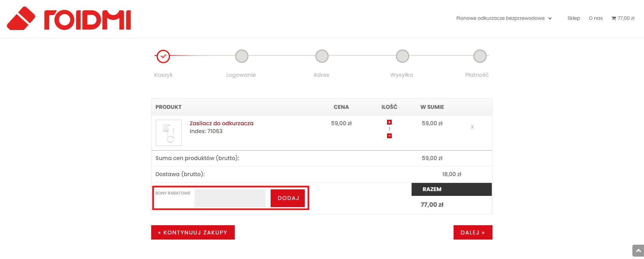Select the Wysyłka step circle
Viewport: 644px width, 259px height.
[402, 56]
